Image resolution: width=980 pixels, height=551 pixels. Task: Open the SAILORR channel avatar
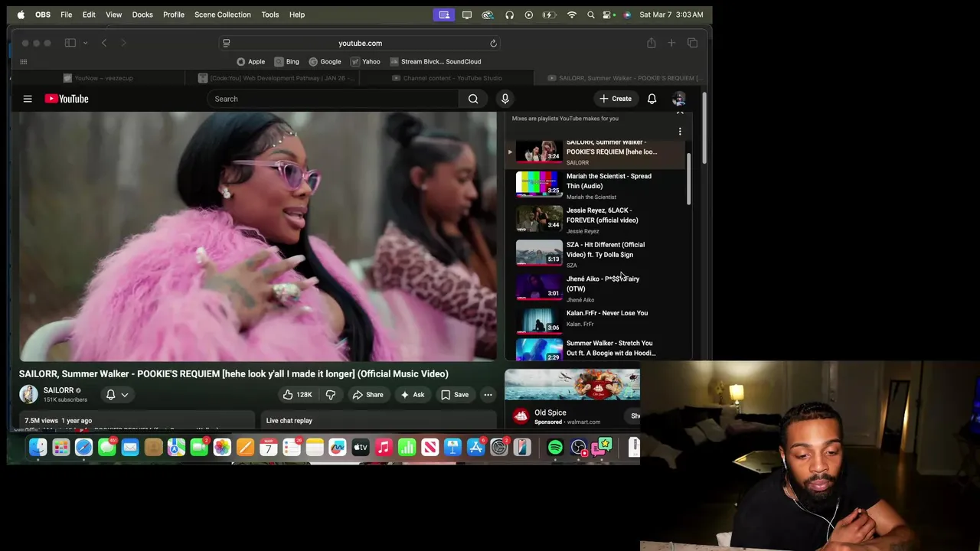(x=28, y=394)
